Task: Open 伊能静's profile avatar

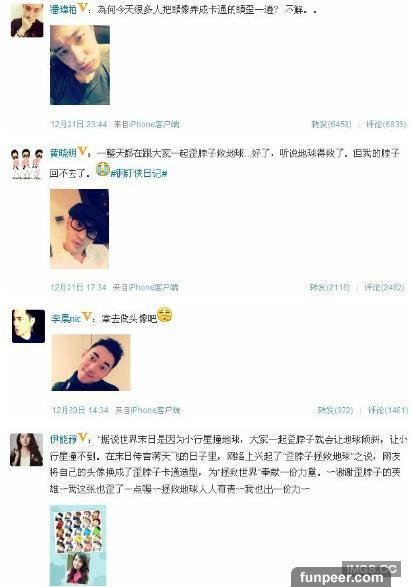Action: [x=27, y=449]
